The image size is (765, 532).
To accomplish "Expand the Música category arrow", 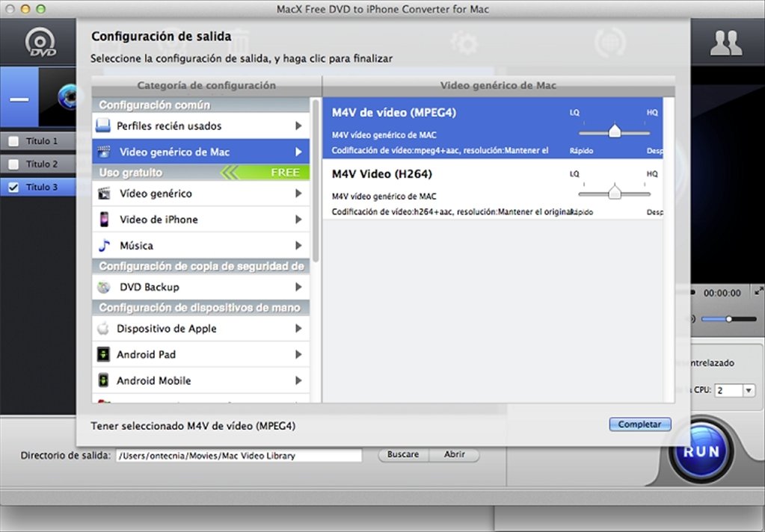I will coord(298,245).
